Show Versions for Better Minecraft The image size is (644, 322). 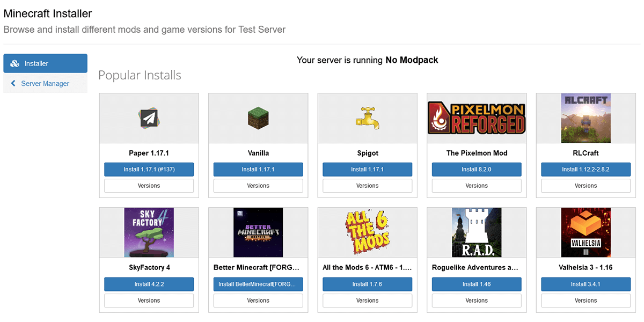(258, 301)
